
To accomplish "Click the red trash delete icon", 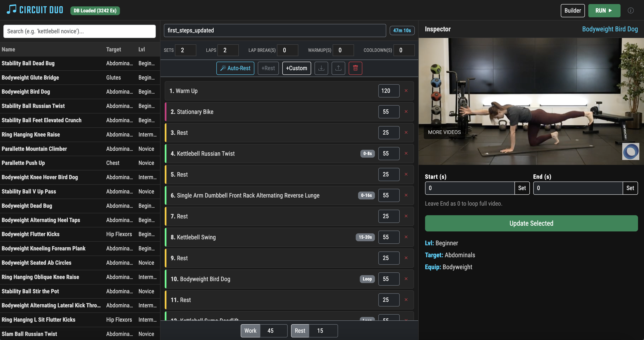I will click(355, 68).
